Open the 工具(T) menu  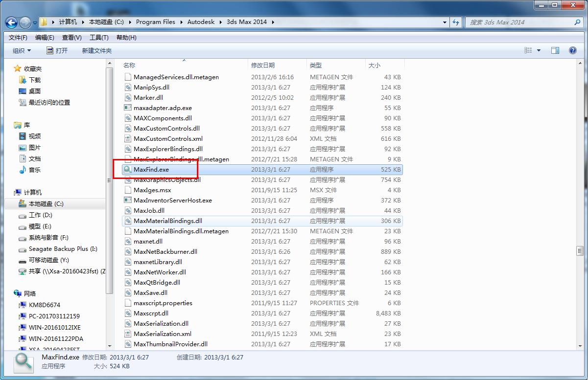(x=99, y=38)
